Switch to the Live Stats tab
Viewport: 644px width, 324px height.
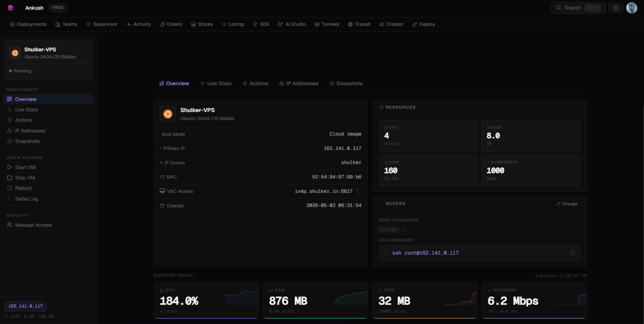pos(216,84)
